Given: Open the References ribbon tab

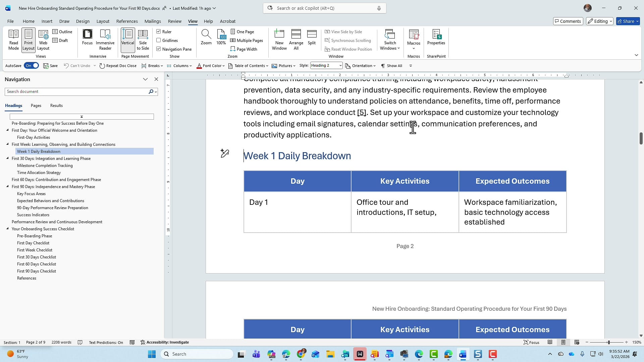Looking at the screenshot, I should tap(127, 21).
